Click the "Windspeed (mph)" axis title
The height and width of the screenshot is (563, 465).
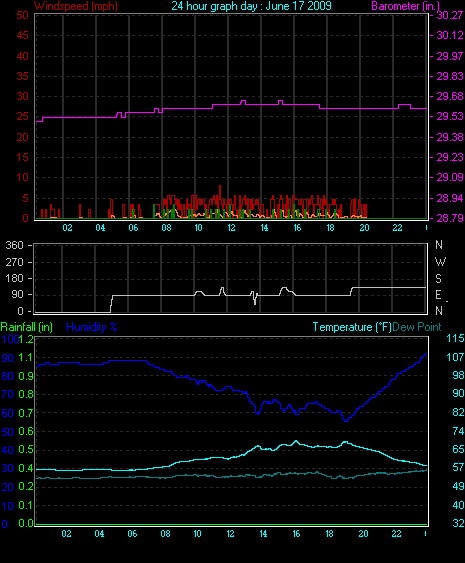[76, 6]
